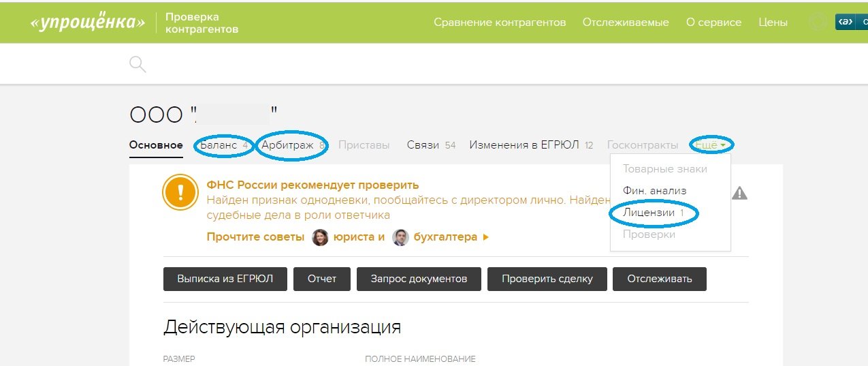The width and height of the screenshot is (868, 366).
Task: Click the orange exclamation warning icon
Action: pyautogui.click(x=180, y=192)
